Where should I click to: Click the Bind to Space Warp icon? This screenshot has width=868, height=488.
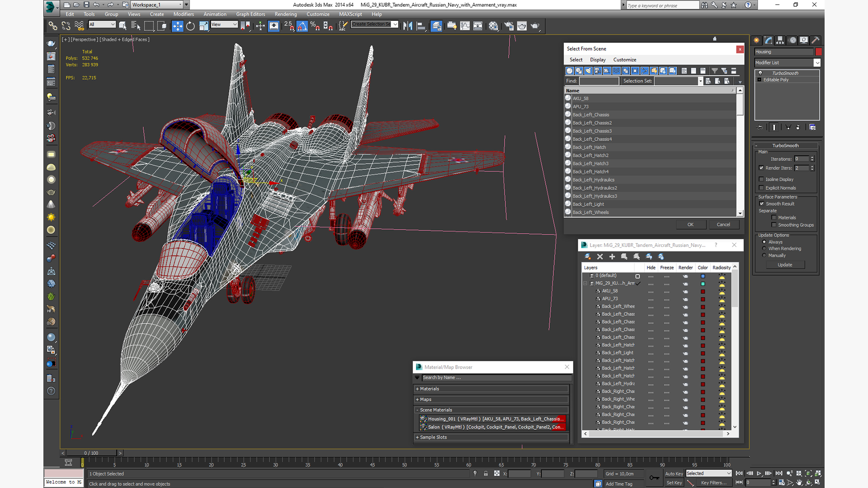[x=79, y=26]
